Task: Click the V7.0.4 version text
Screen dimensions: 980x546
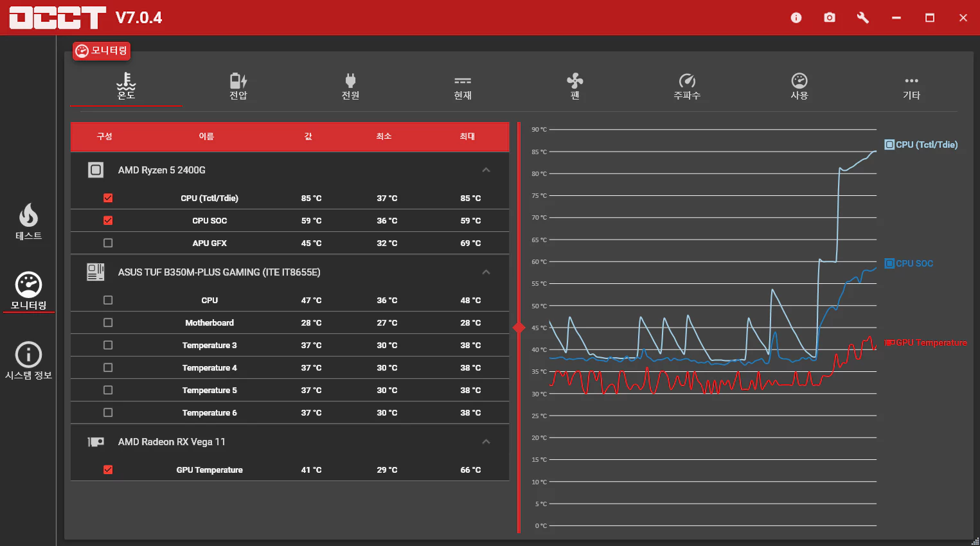Action: (139, 18)
